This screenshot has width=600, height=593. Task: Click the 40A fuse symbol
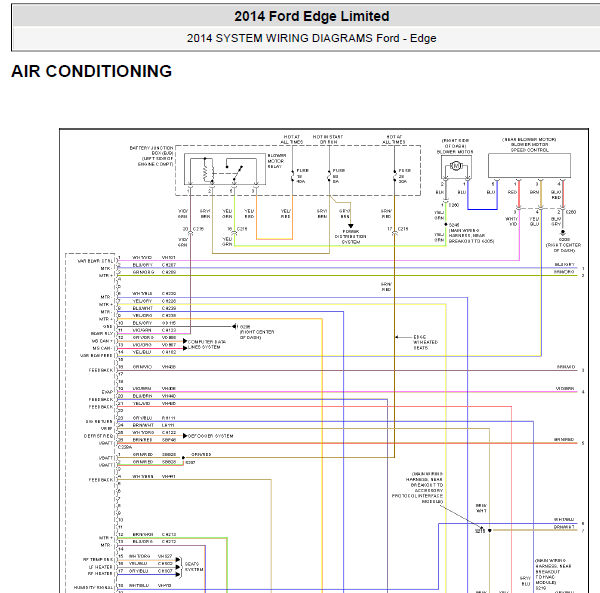292,176
